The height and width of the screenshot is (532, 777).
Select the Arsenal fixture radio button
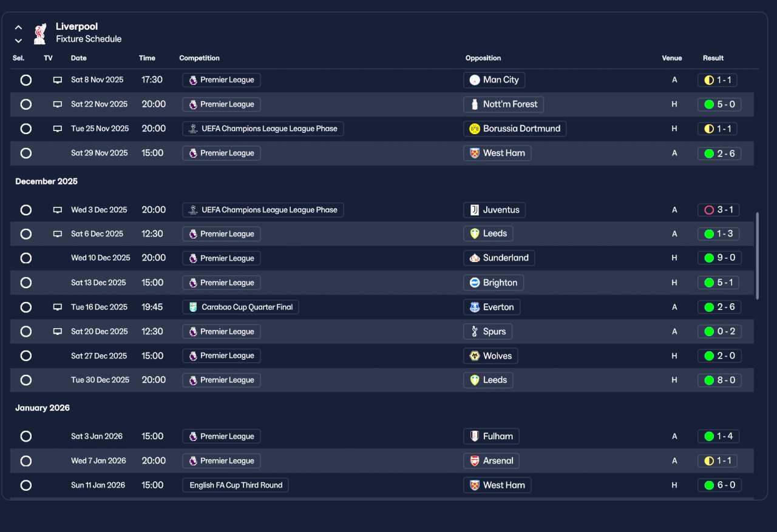pos(25,461)
